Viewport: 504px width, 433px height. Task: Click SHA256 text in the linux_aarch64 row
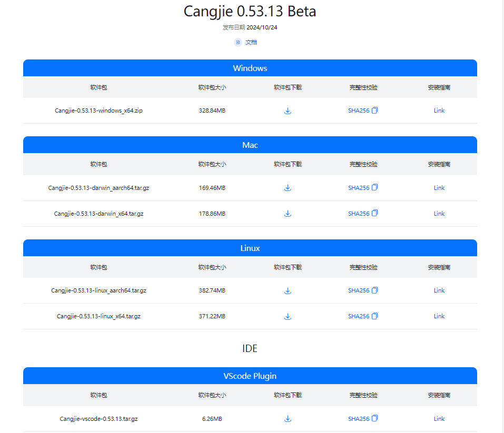(359, 290)
